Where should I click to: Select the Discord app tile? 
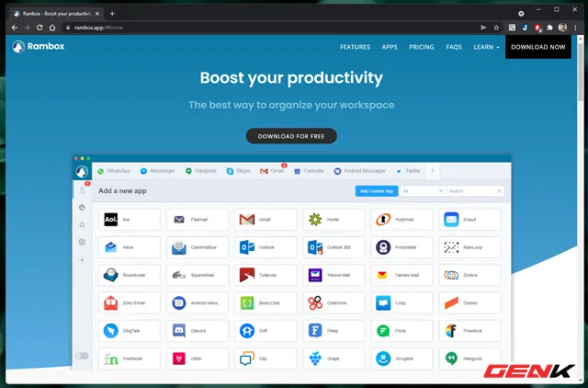198,331
